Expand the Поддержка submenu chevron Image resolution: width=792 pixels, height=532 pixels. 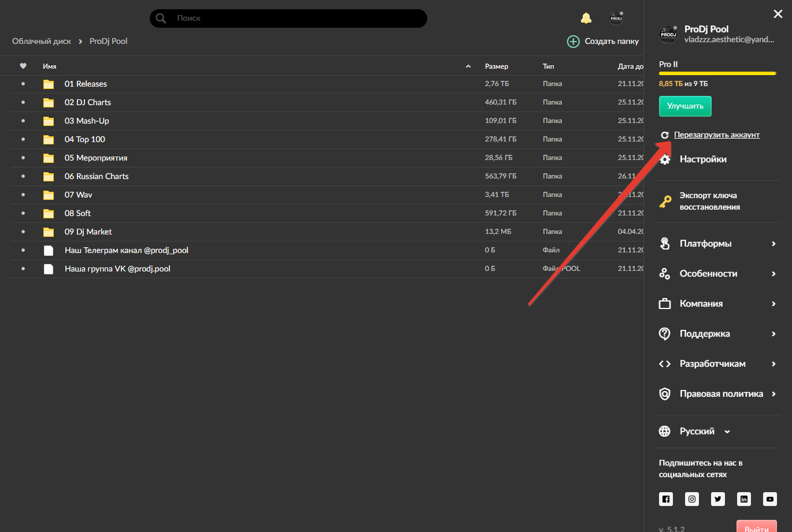tap(774, 334)
